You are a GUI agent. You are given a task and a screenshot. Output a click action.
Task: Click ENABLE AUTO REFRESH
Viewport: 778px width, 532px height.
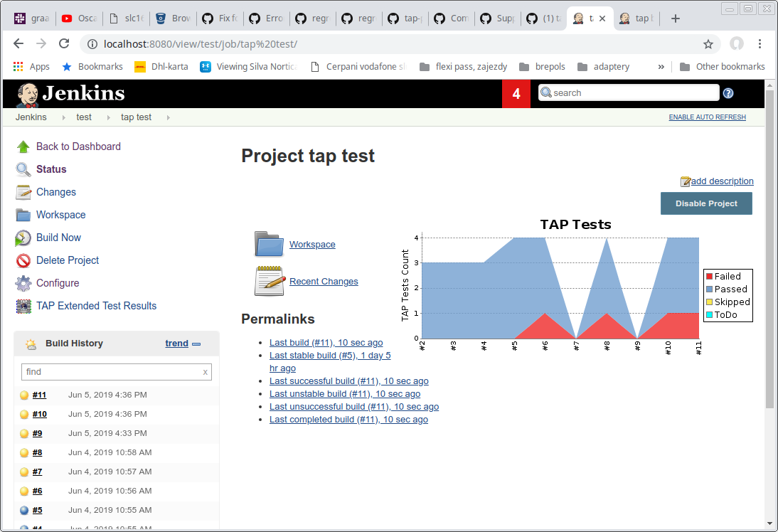coord(707,117)
